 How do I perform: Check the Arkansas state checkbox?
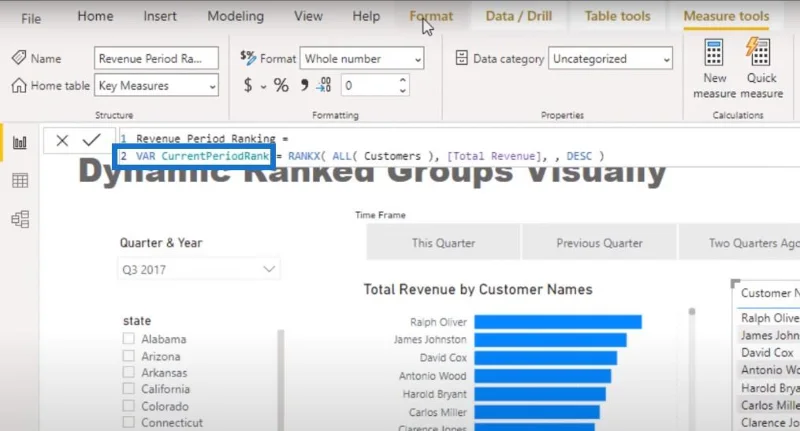[x=129, y=372]
